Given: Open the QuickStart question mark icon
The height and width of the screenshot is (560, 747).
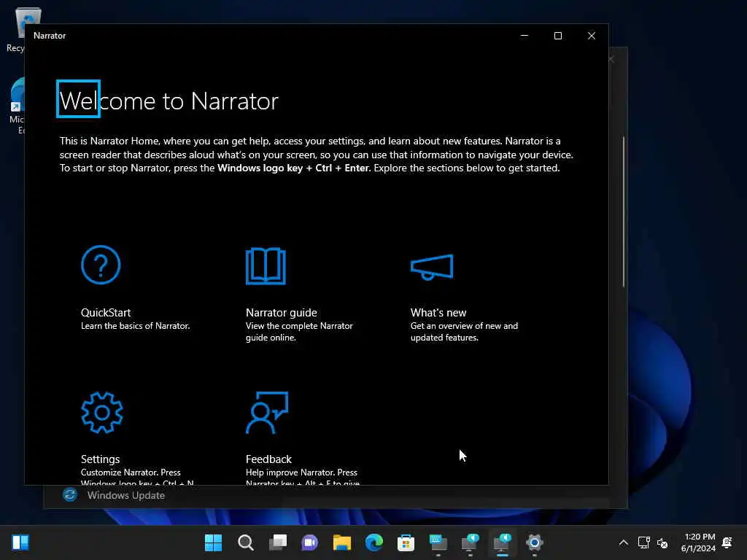Looking at the screenshot, I should point(101,265).
